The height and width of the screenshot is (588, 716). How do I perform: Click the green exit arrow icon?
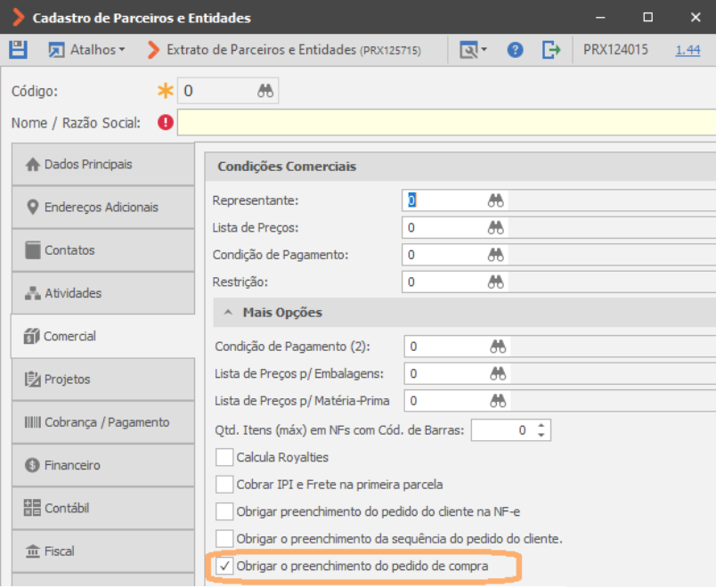click(550, 49)
